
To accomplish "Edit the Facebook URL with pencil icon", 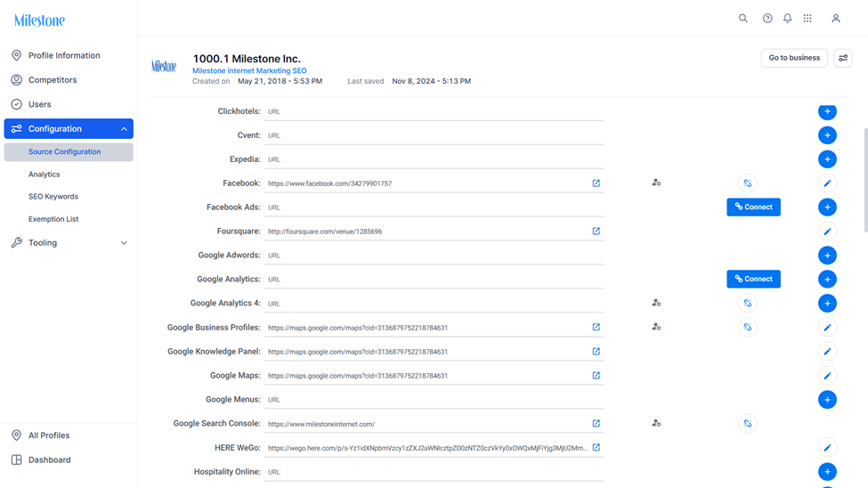I will (827, 183).
